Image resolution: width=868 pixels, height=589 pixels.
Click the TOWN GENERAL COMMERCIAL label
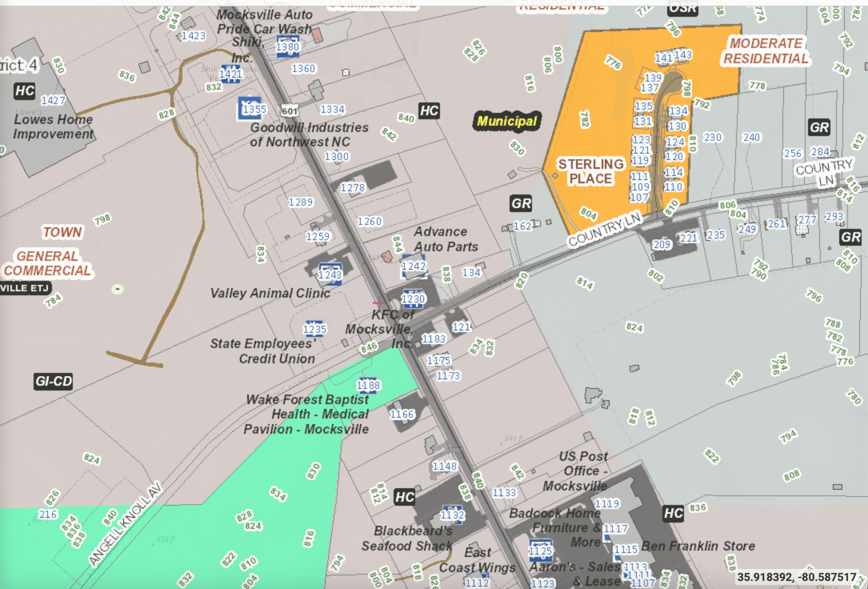[x=48, y=251]
